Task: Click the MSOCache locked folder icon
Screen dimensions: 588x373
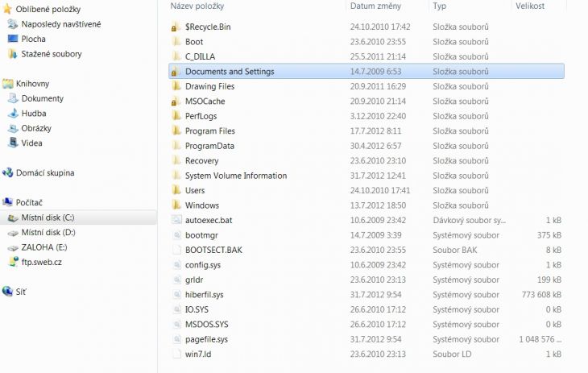Action: tap(176, 102)
